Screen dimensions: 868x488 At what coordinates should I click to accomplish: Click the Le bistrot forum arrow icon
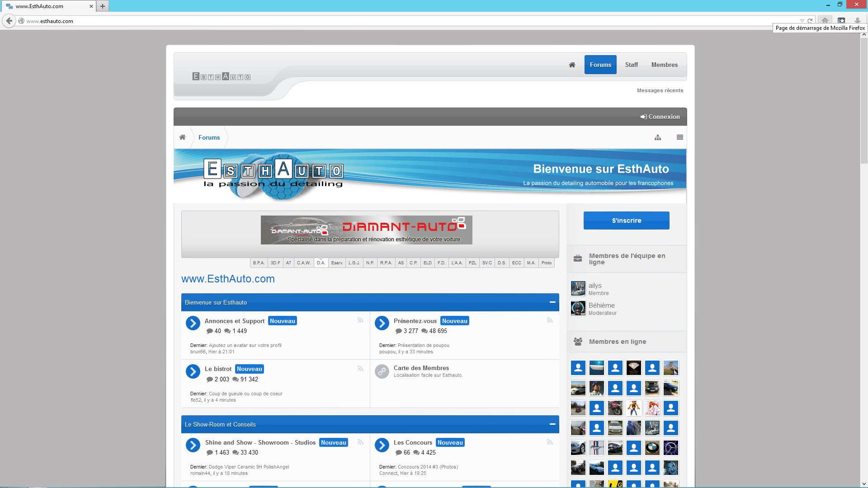pyautogui.click(x=193, y=371)
